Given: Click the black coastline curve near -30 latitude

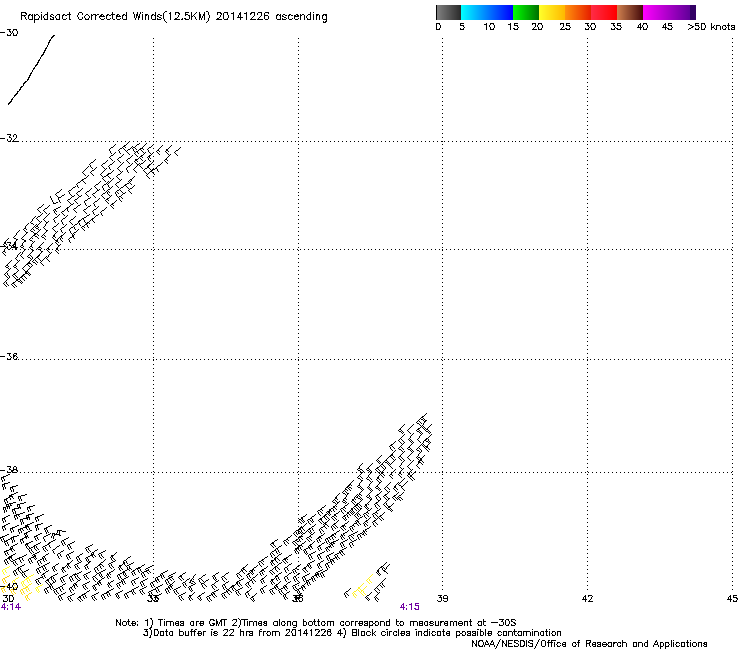Looking at the screenshot, I should pos(32,69).
